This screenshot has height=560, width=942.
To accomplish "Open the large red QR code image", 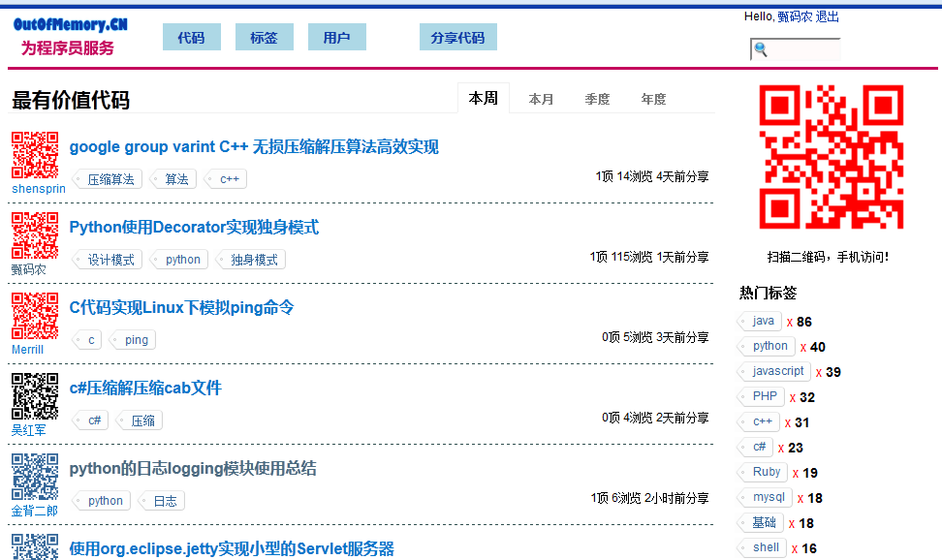I will click(832, 157).
